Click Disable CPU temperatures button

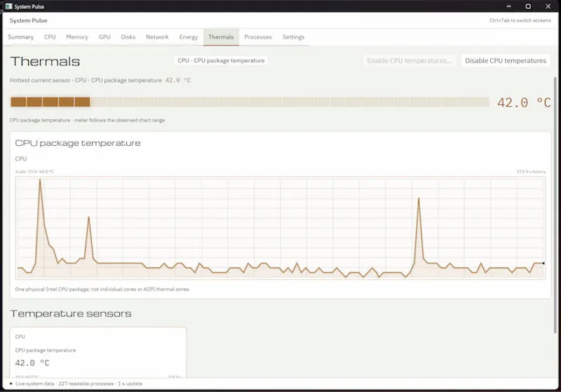(x=506, y=60)
